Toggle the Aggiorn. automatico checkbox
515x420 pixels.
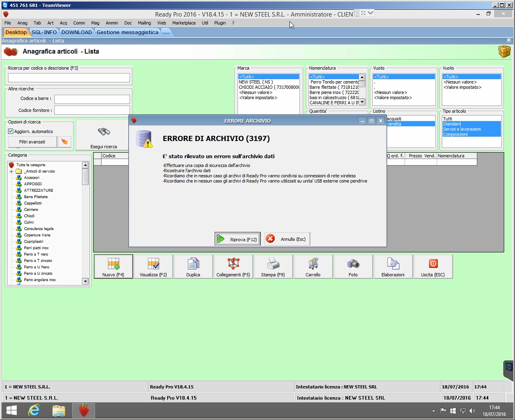pyautogui.click(x=11, y=131)
